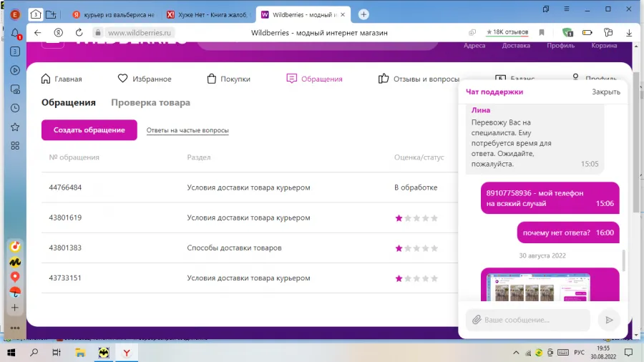Open browser downloads arrow icon

pos(629,33)
